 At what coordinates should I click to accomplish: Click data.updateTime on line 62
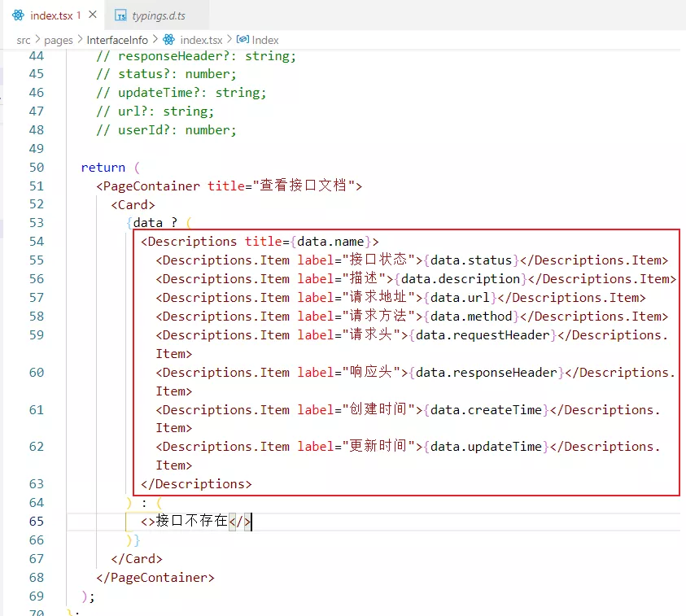click(x=486, y=447)
